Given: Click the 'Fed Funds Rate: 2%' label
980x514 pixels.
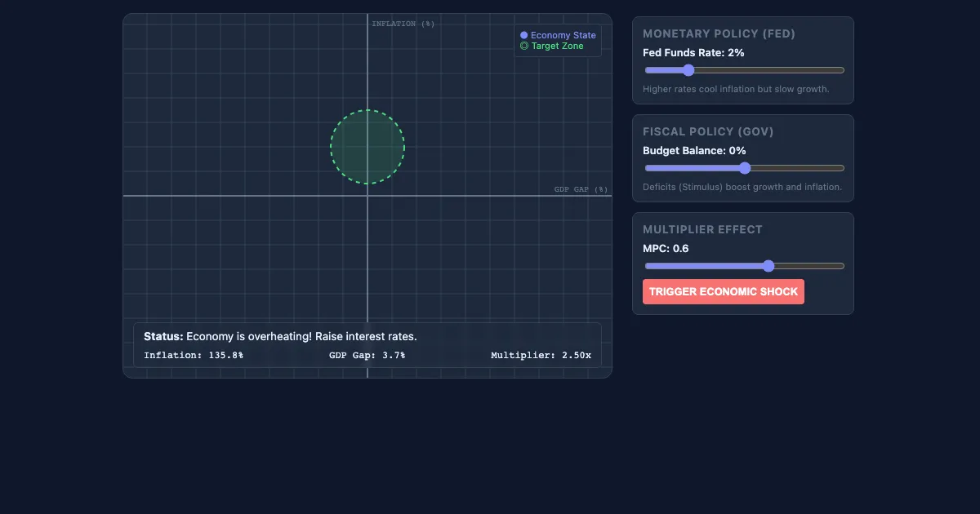Looking at the screenshot, I should [x=693, y=52].
